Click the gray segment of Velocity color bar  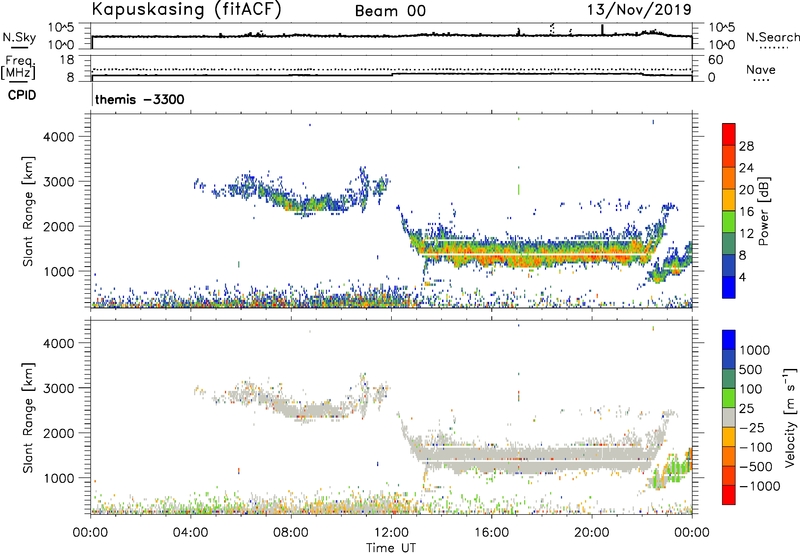coord(729,417)
